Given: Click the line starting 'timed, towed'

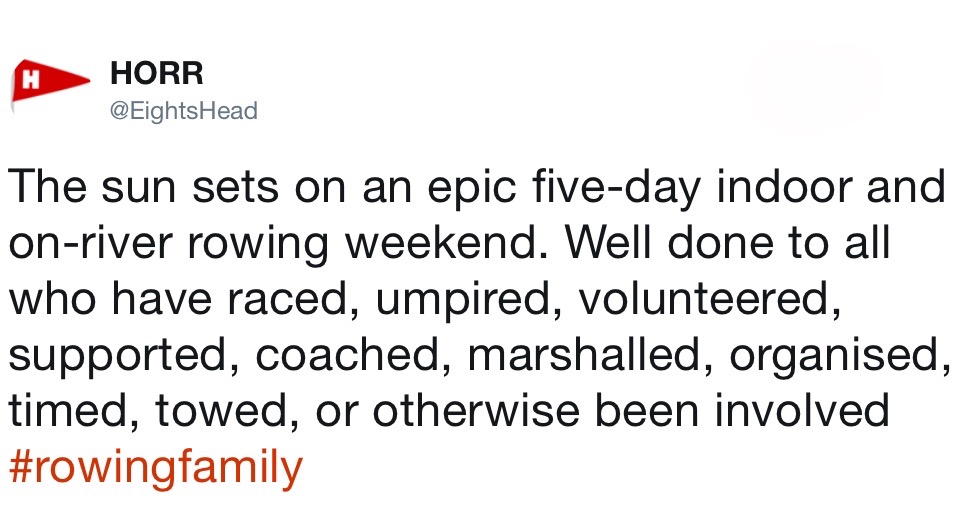Looking at the screenshot, I should [x=448, y=409].
